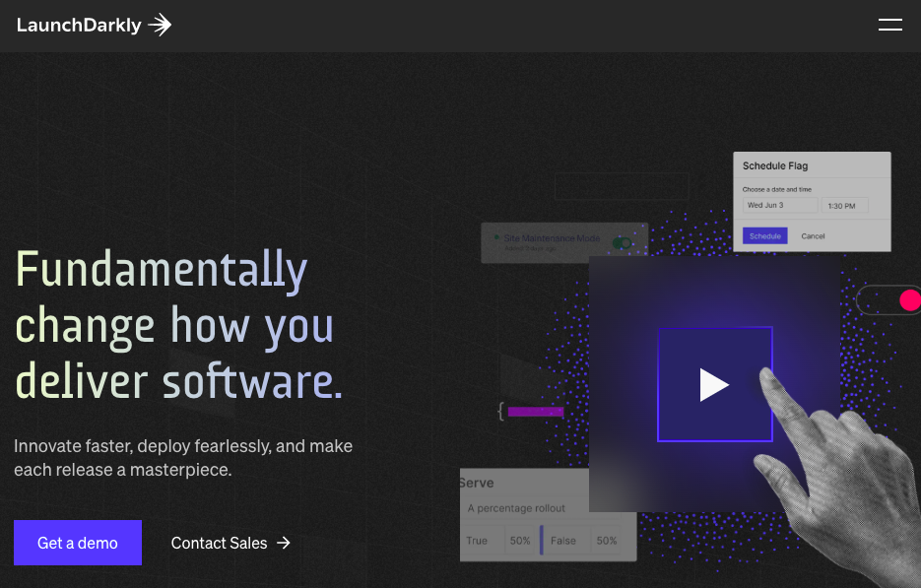Click the Schedule Flag dialog title

pos(776,165)
